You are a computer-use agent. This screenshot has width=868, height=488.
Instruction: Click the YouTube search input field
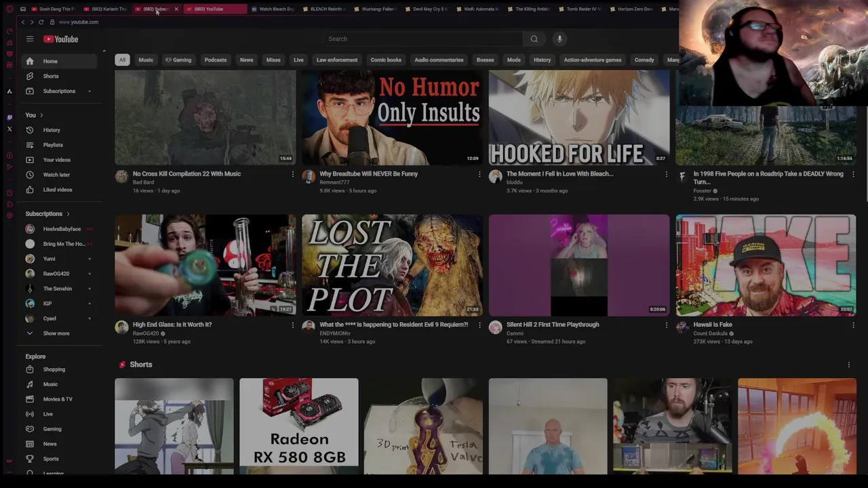(x=422, y=39)
